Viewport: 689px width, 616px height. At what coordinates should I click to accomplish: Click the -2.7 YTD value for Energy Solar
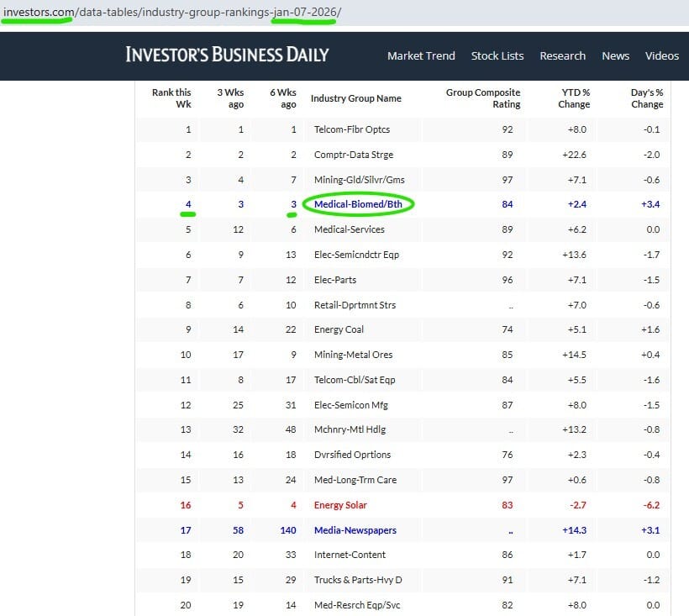[578, 505]
